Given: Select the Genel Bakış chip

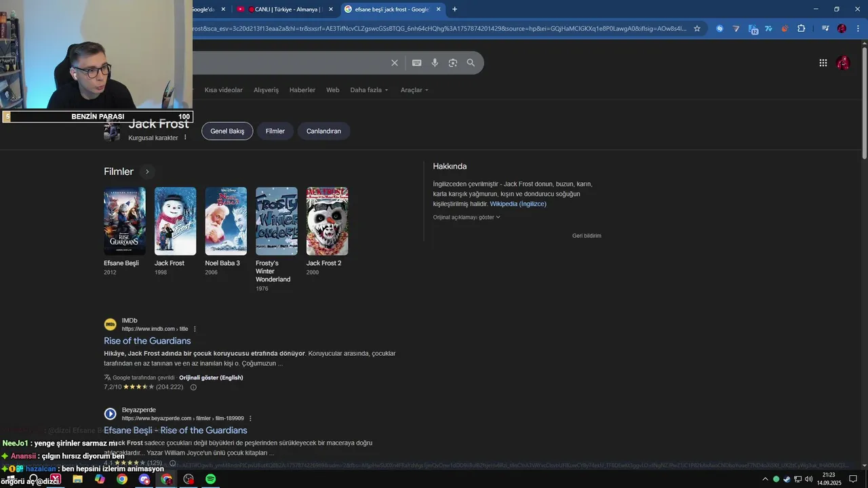Looking at the screenshot, I should [x=227, y=131].
